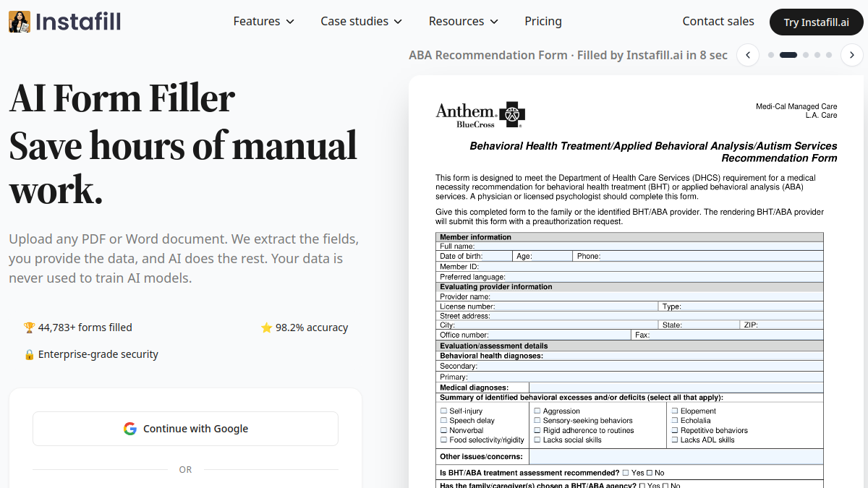Viewport: 868px width, 488px height.
Task: Click the Google logo icon
Action: (x=130, y=429)
